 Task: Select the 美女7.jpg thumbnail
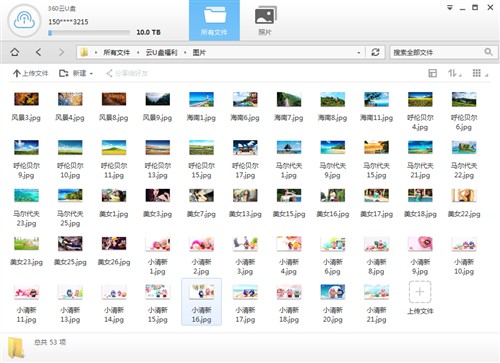[x=201, y=195]
